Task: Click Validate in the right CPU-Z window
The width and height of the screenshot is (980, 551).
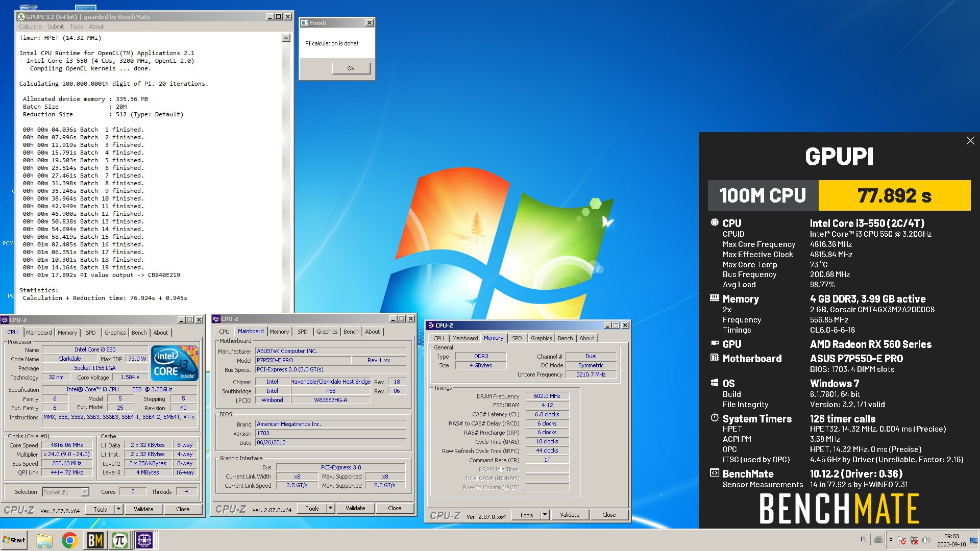Action: [570, 515]
